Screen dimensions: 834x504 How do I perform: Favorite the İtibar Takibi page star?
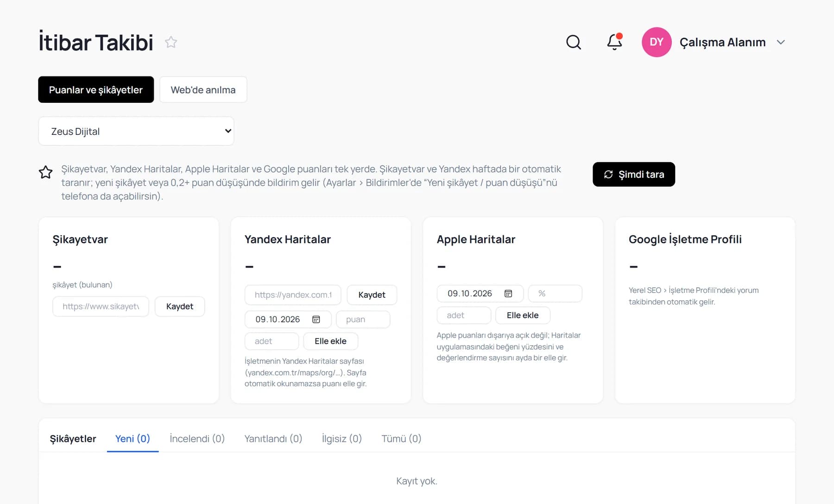coord(171,42)
